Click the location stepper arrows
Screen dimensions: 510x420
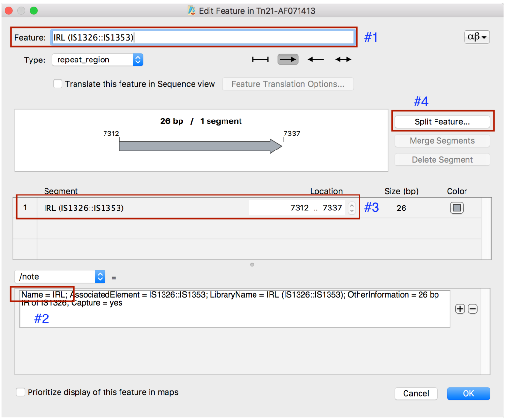point(352,208)
